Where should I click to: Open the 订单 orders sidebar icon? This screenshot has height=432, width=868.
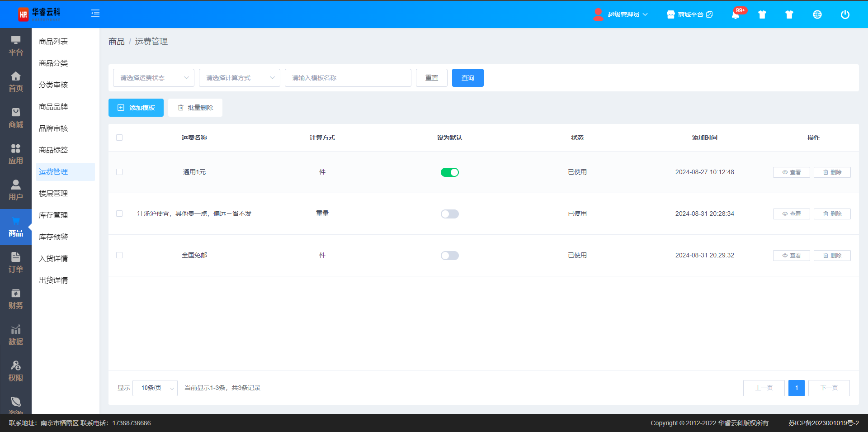tap(16, 263)
